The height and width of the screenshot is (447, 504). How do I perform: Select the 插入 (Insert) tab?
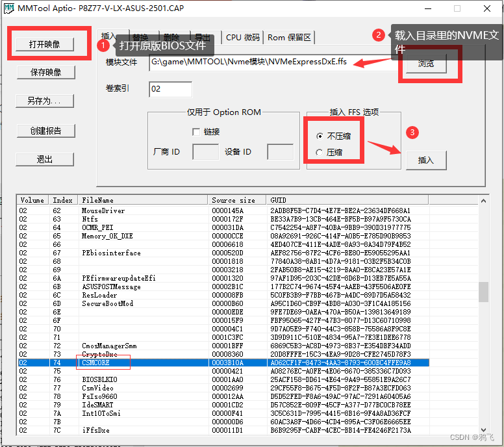112,36
